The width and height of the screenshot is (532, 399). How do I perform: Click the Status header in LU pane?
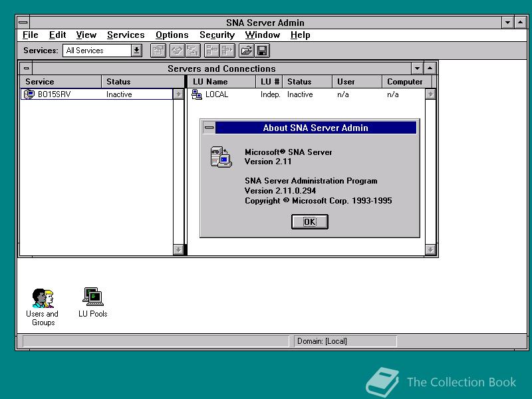point(307,81)
